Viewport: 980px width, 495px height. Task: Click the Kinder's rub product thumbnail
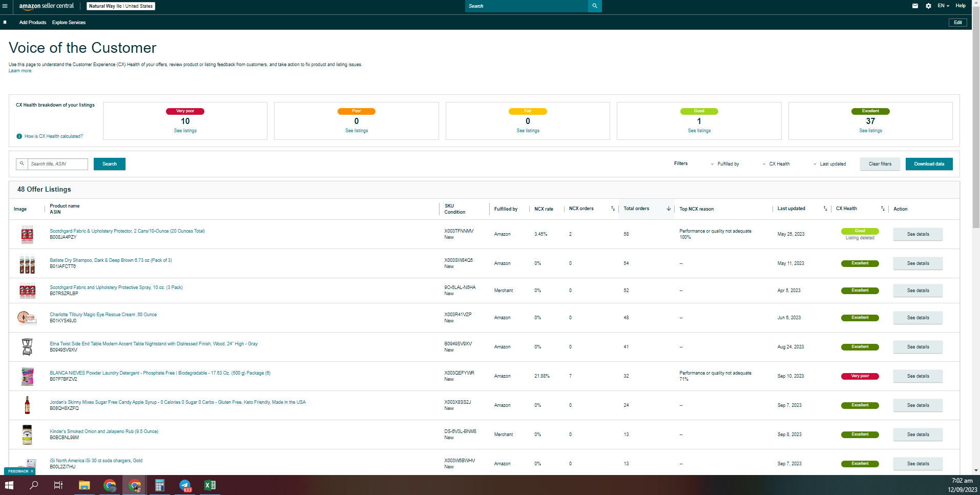pos(27,435)
